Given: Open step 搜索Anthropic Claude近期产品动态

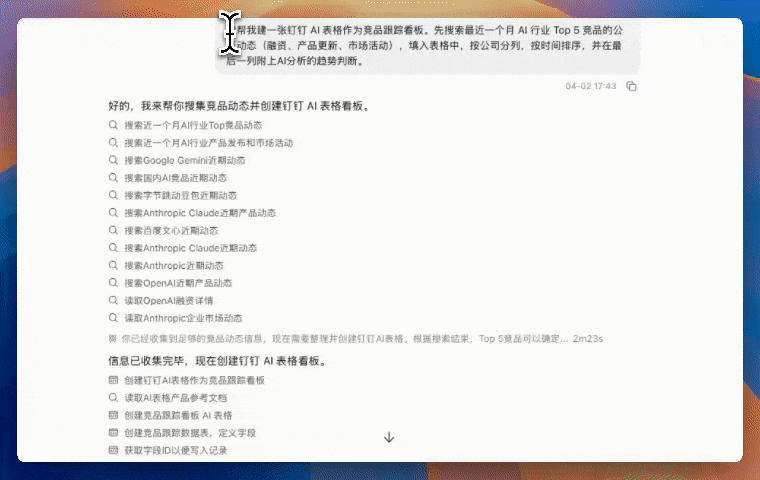Looking at the screenshot, I should [x=200, y=212].
